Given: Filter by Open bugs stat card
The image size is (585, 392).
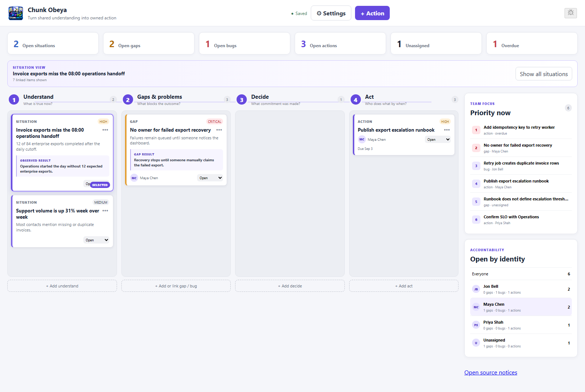Looking at the screenshot, I should tap(245, 44).
